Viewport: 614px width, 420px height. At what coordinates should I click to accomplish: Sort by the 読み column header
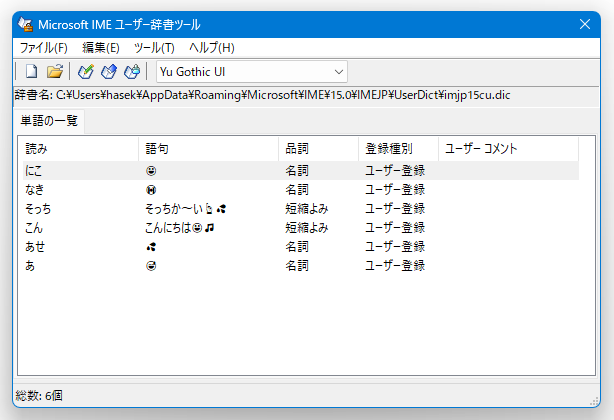(x=80, y=149)
